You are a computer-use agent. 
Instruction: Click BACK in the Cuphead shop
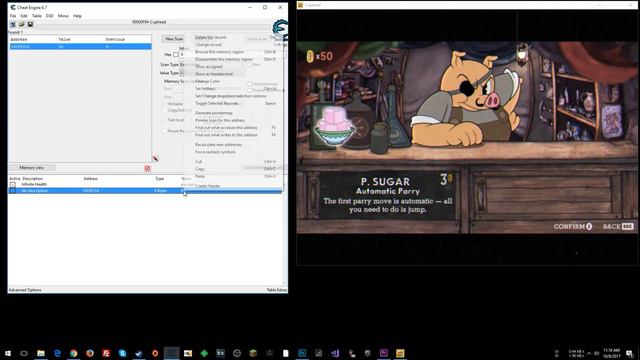tap(618, 226)
